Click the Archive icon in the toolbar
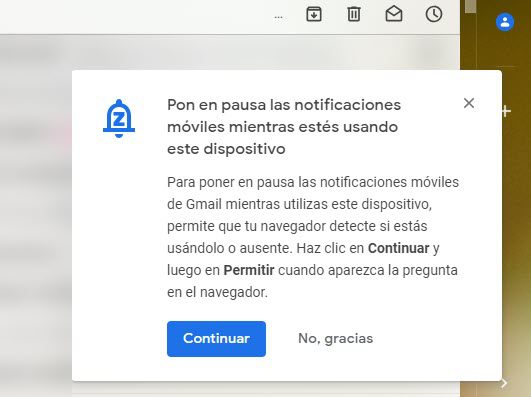Viewport: 531px width, 397px height. (x=314, y=14)
